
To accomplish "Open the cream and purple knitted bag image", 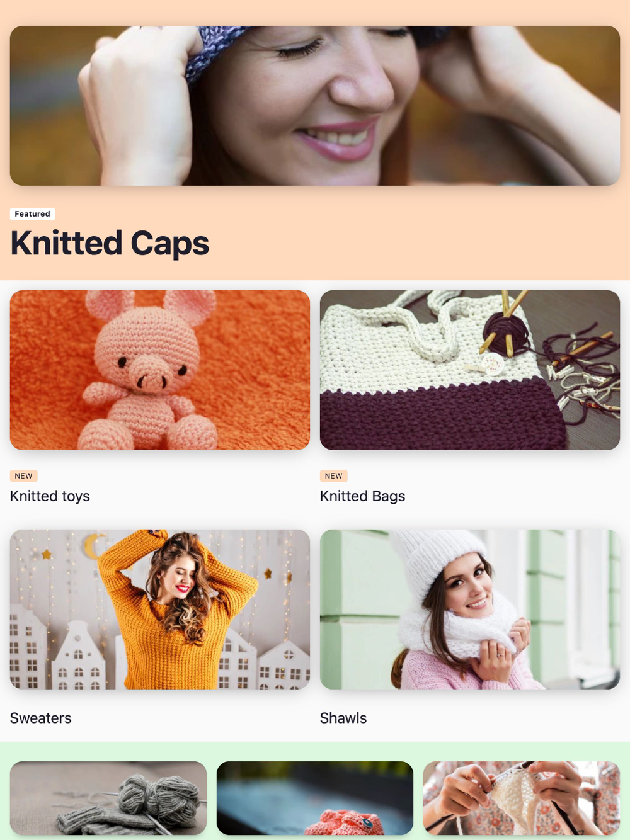I will pyautogui.click(x=470, y=370).
